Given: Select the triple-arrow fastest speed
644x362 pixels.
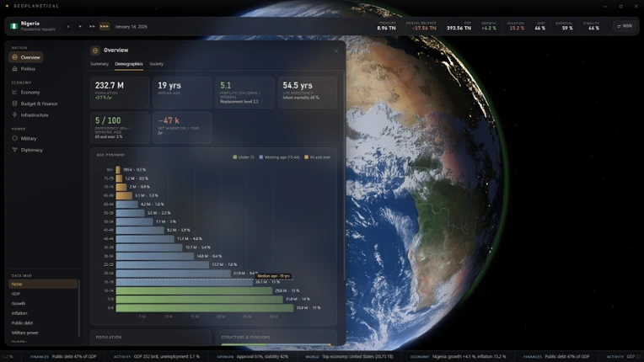Looking at the screenshot, I should (x=105, y=27).
